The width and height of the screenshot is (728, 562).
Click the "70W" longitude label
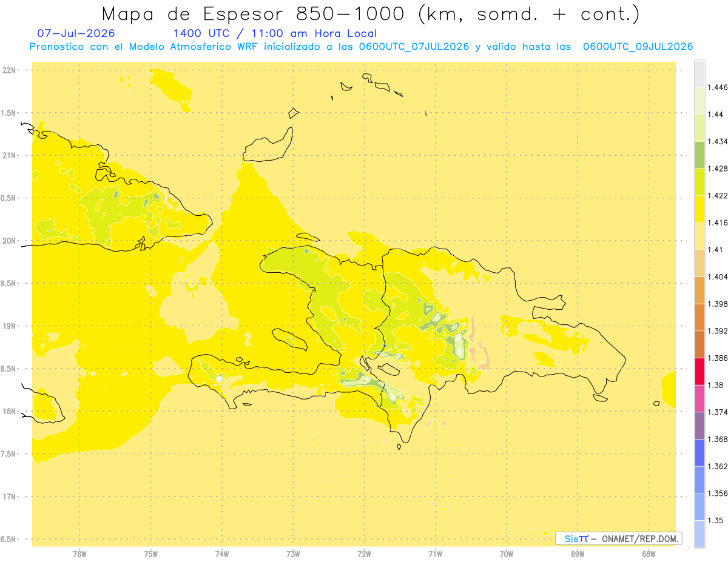coord(507,554)
